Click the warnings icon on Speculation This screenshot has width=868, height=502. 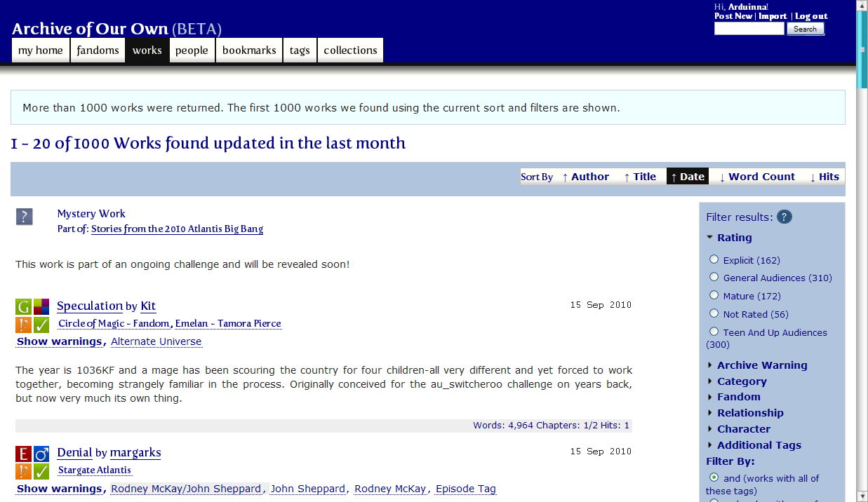click(x=24, y=325)
